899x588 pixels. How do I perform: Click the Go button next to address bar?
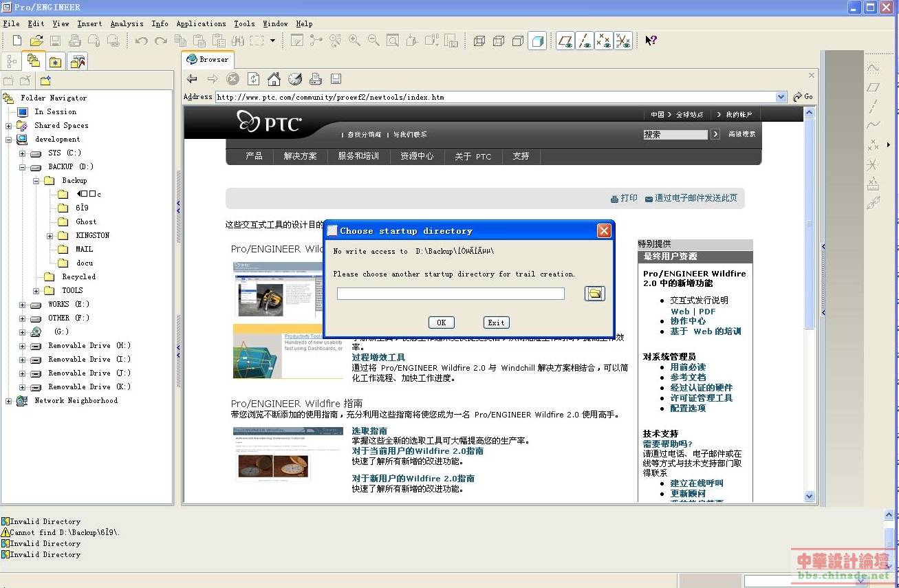803,97
